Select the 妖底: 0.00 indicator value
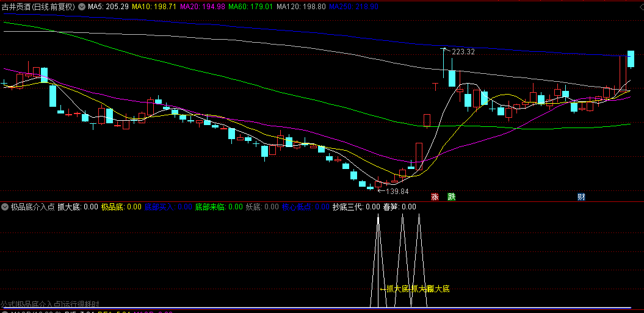644x313 pixels. tap(262, 207)
